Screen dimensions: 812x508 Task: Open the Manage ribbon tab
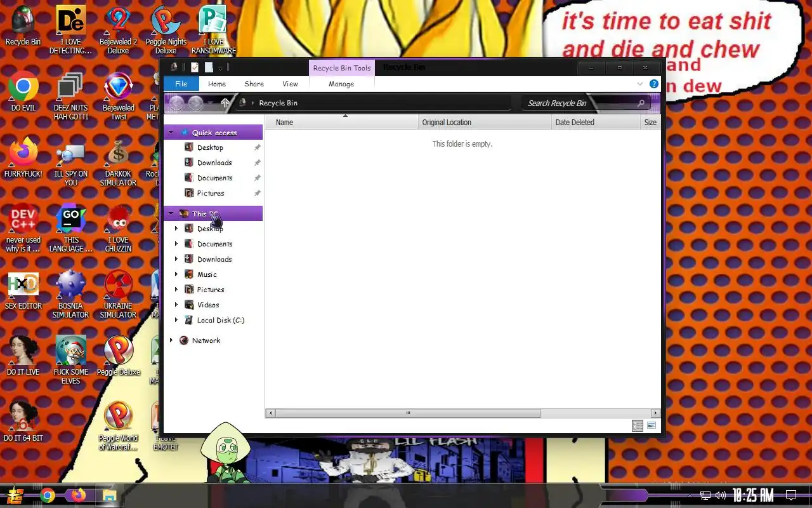341,84
